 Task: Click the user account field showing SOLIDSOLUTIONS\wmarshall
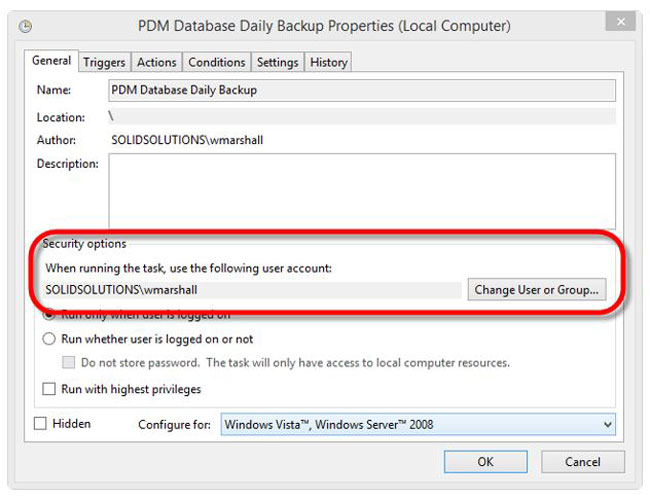(252, 289)
